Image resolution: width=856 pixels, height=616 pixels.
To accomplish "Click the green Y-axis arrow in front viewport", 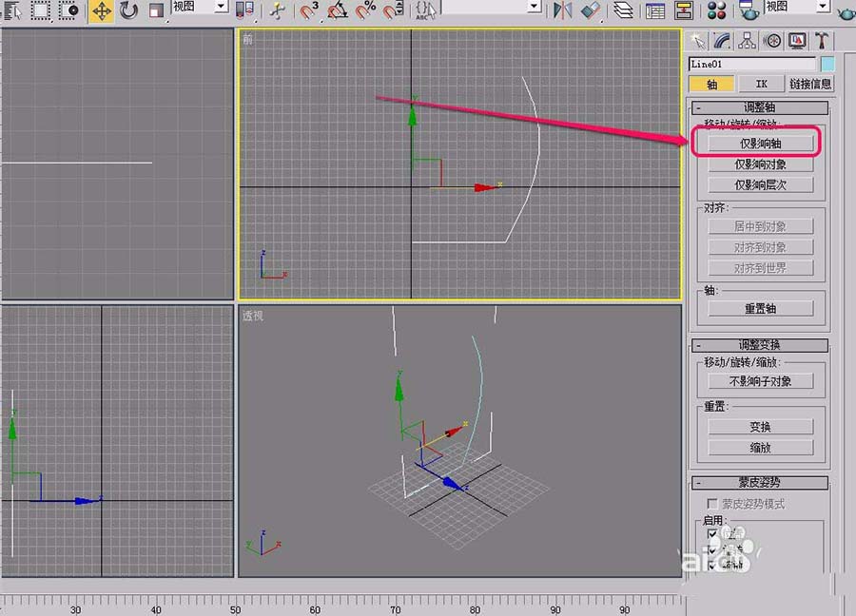I will coord(412,115).
